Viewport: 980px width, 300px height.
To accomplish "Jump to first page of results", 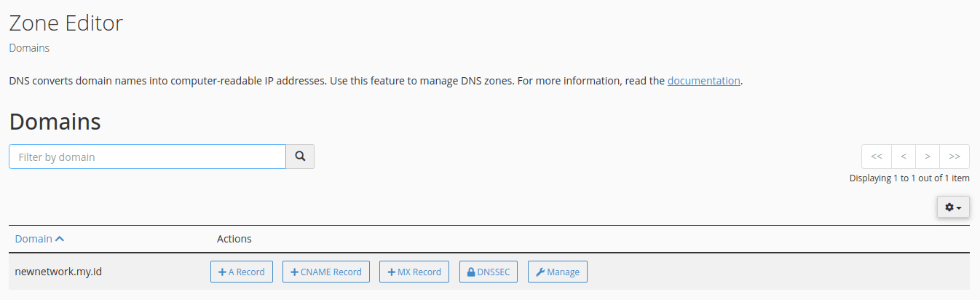I will 877,157.
